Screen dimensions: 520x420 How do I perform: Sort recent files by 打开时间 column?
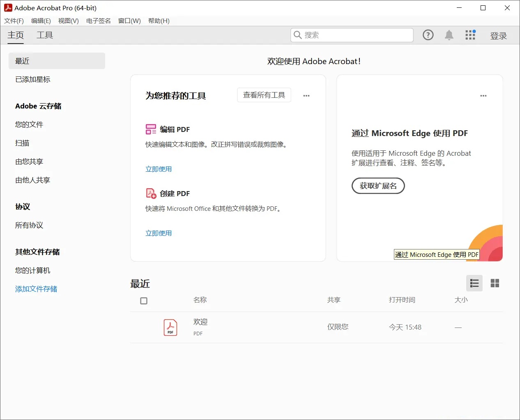(402, 300)
